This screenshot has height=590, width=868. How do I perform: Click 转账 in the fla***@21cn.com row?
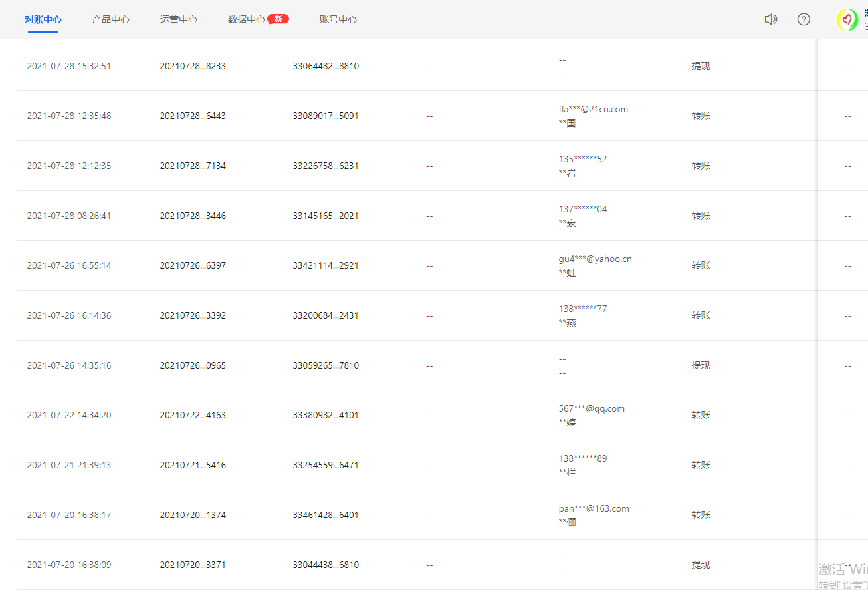(701, 116)
